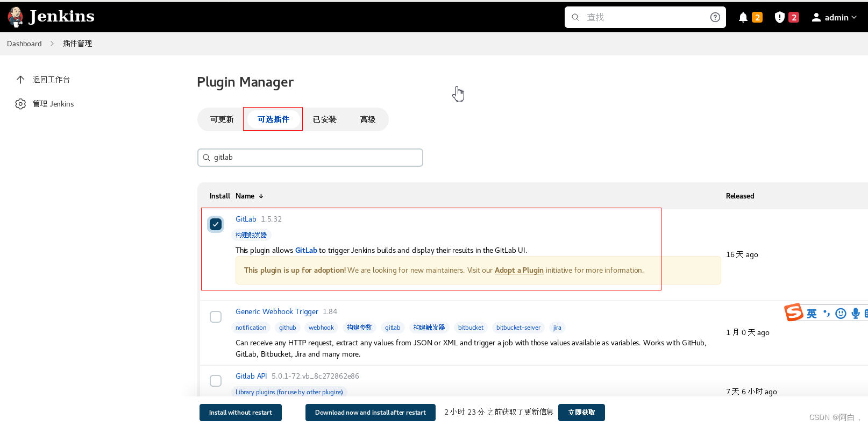Click Install without restart button

point(240,413)
